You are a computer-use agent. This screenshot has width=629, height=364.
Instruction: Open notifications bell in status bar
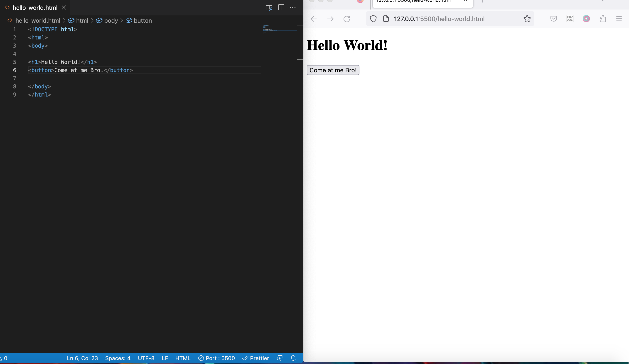pyautogui.click(x=293, y=358)
